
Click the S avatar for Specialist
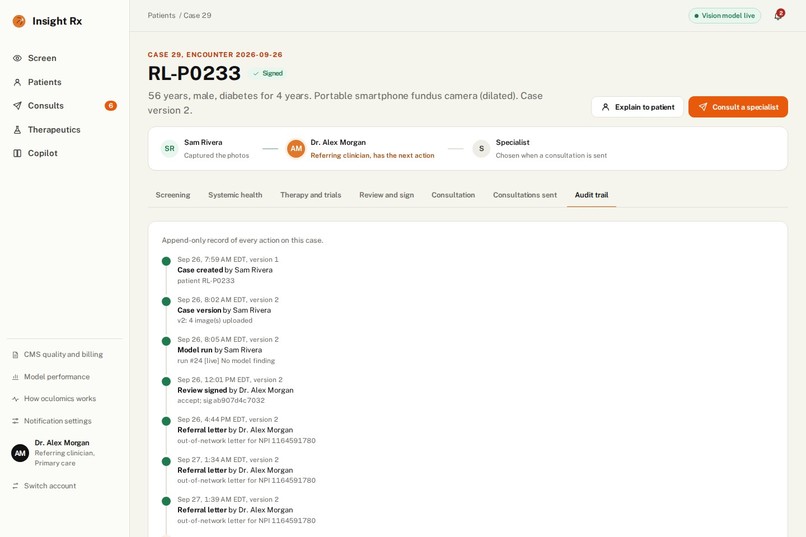tap(481, 149)
